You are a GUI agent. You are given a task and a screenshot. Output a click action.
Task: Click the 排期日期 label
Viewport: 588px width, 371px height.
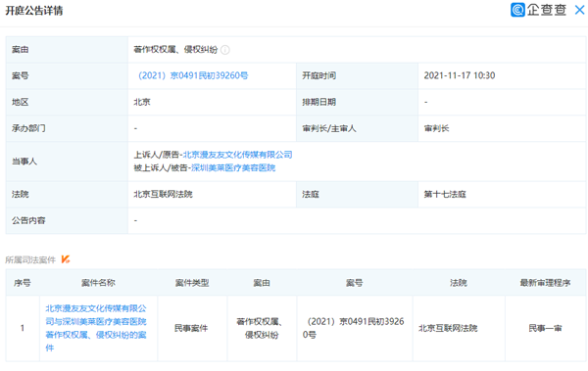[x=319, y=102]
